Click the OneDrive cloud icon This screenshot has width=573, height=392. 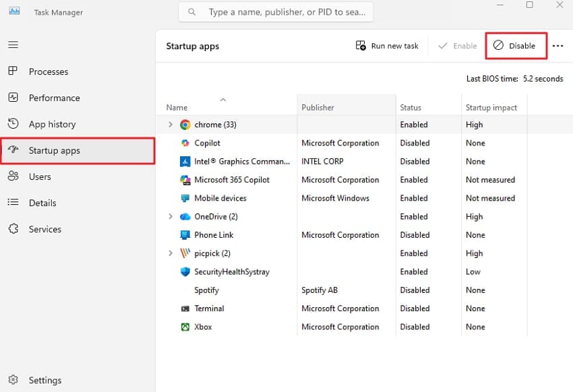tap(185, 216)
